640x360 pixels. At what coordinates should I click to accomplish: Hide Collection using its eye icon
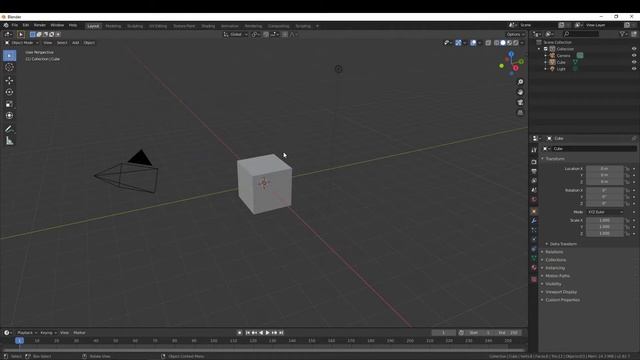pyautogui.click(x=634, y=49)
